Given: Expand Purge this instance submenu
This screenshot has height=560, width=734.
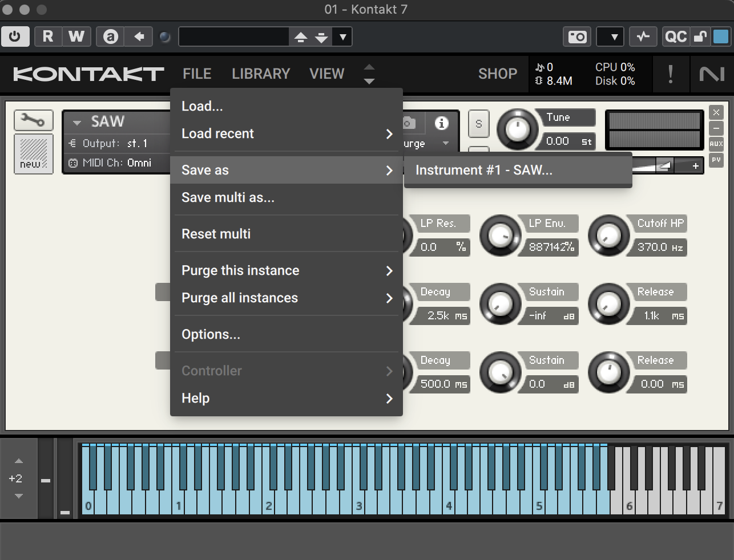Looking at the screenshot, I should pos(287,270).
